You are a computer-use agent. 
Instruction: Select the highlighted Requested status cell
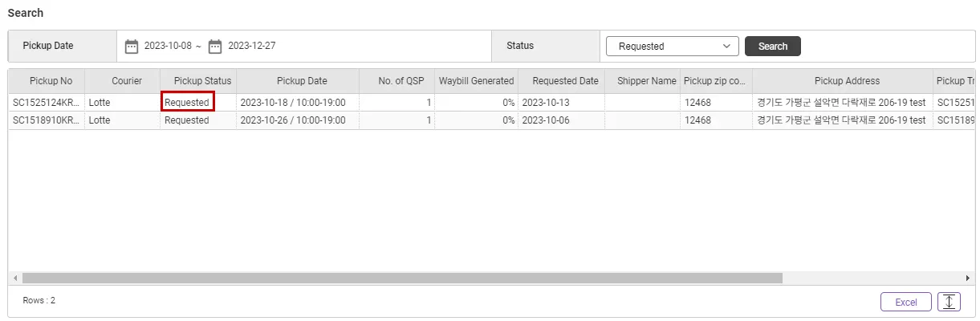187,103
